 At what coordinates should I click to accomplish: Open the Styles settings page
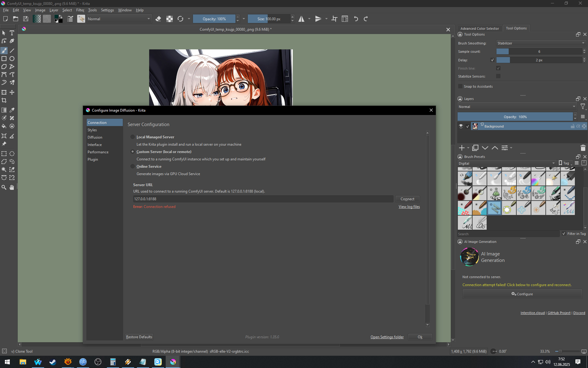[104, 130]
